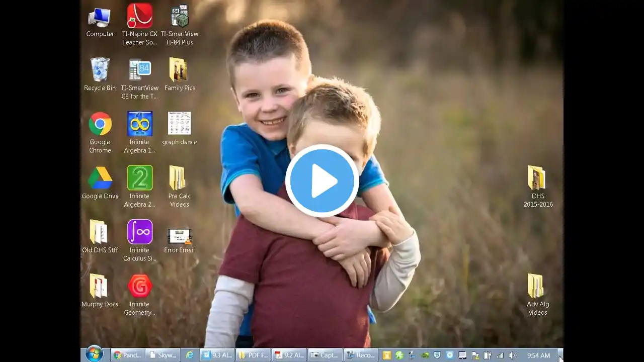Select the Recycle Bin icon
Screen dimensions: 644x362
pyautogui.click(x=100, y=70)
